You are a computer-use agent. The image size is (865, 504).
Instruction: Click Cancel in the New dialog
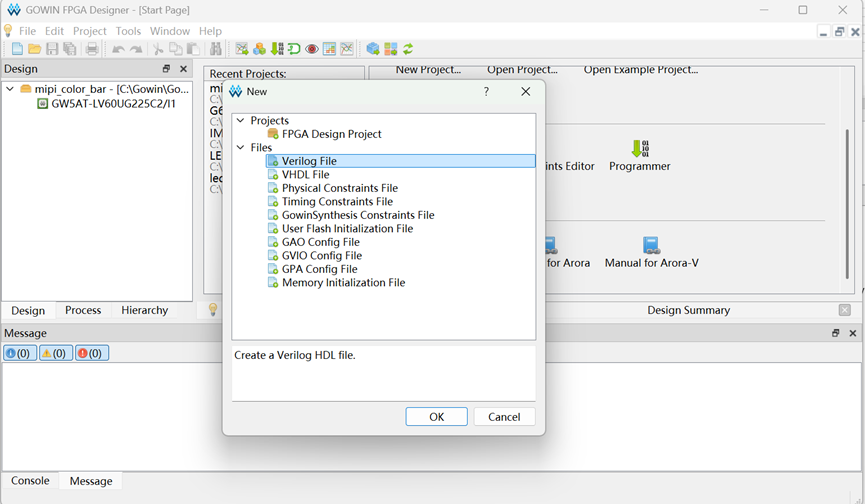click(x=504, y=417)
